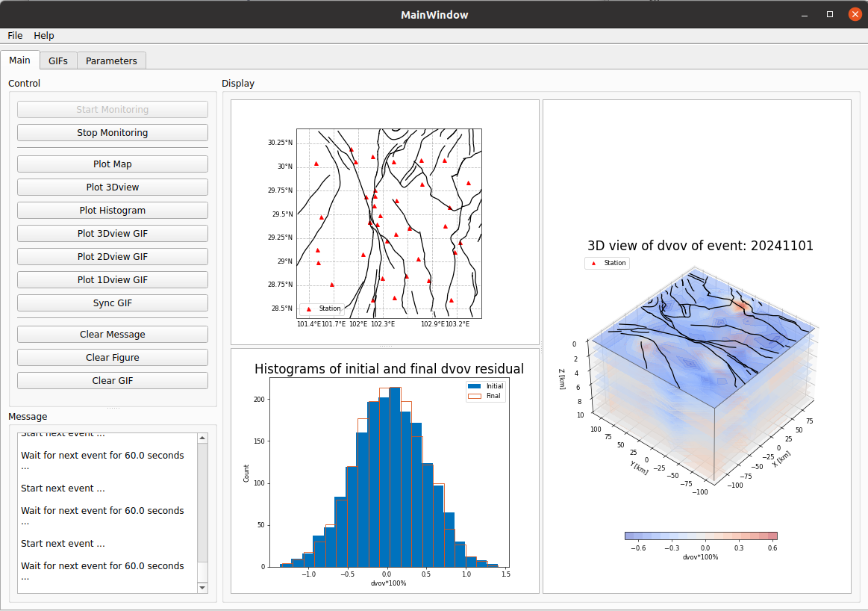Click the Clear Figure button

(x=113, y=358)
